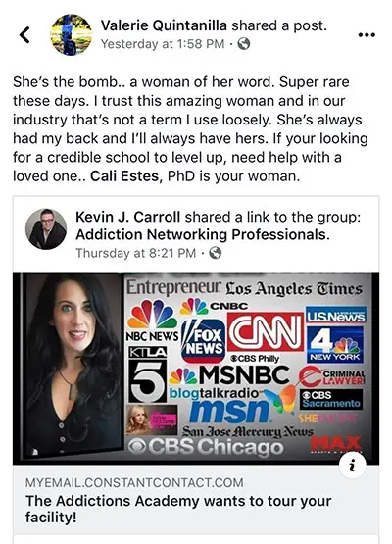Open Kevin J. Carroll's round profile photo
Screen dimensions: 392x544
(x=46, y=228)
